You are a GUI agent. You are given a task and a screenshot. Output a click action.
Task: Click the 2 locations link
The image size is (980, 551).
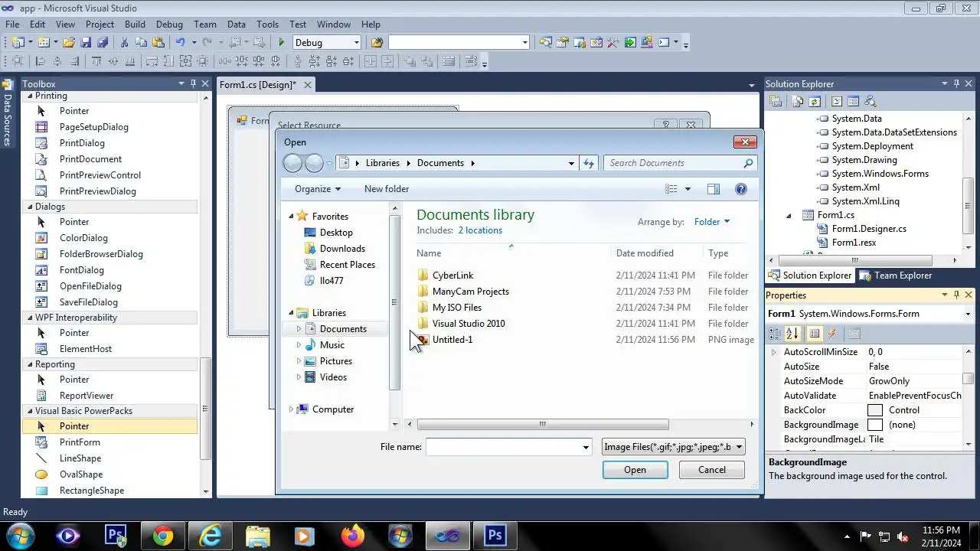[480, 230]
